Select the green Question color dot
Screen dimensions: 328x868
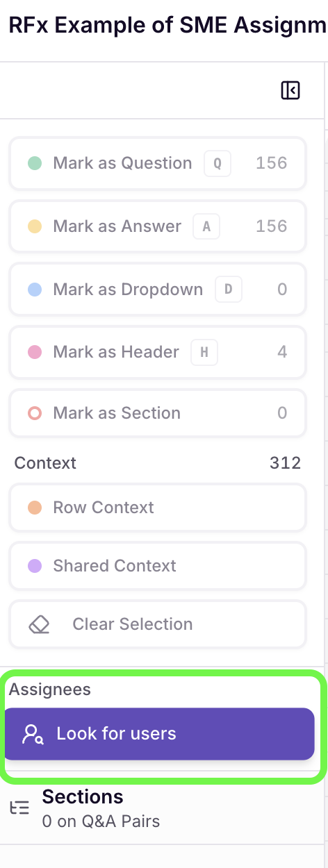(x=35, y=164)
